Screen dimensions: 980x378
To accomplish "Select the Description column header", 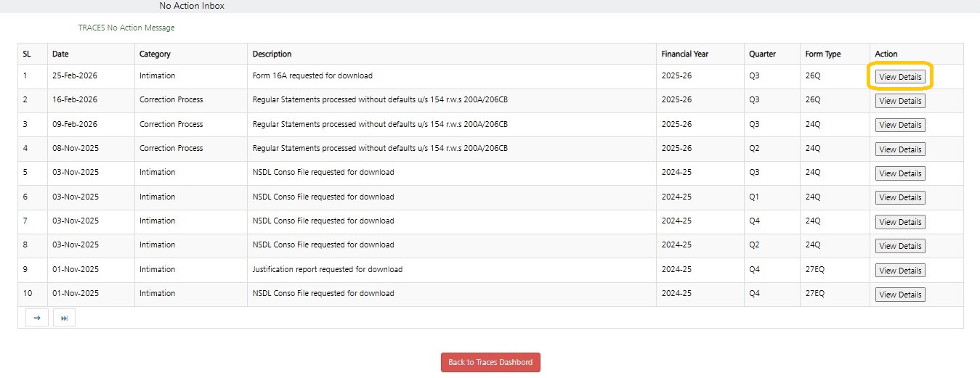I will coord(272,54).
